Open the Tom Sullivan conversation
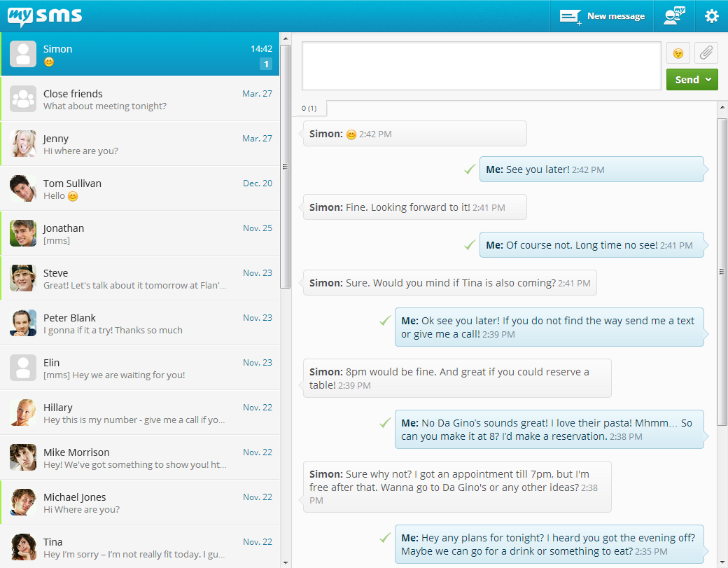Image resolution: width=728 pixels, height=568 pixels. (x=140, y=189)
